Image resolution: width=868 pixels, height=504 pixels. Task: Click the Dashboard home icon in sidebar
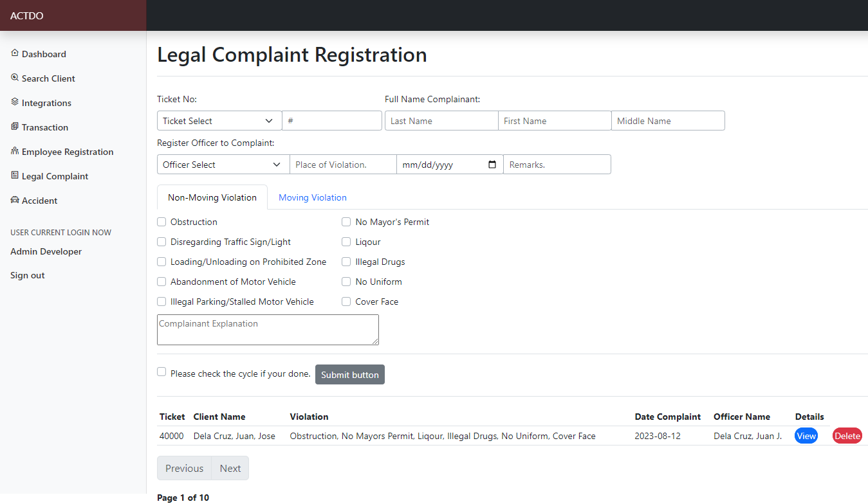(15, 53)
